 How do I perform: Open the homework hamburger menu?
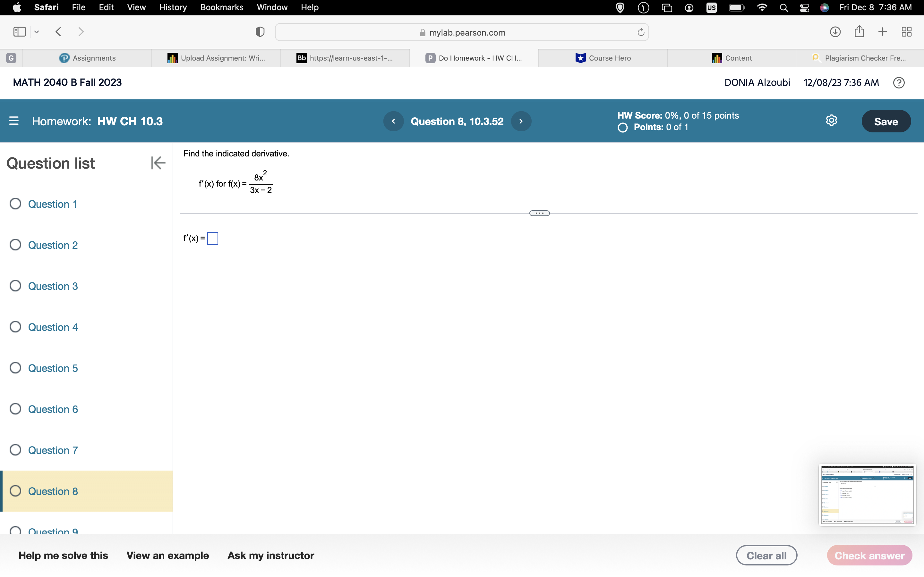tap(14, 121)
